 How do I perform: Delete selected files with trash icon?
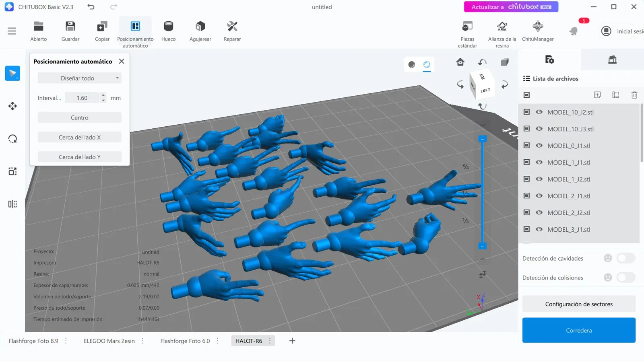634,95
